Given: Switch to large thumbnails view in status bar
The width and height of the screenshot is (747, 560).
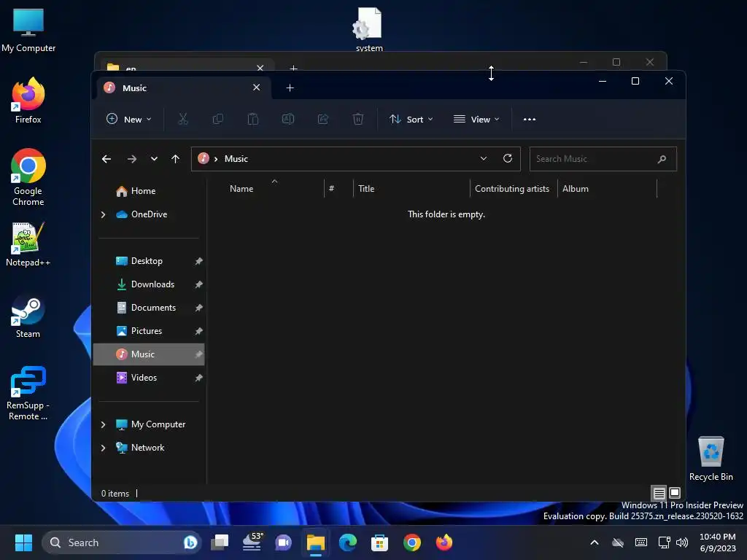Looking at the screenshot, I should (675, 493).
